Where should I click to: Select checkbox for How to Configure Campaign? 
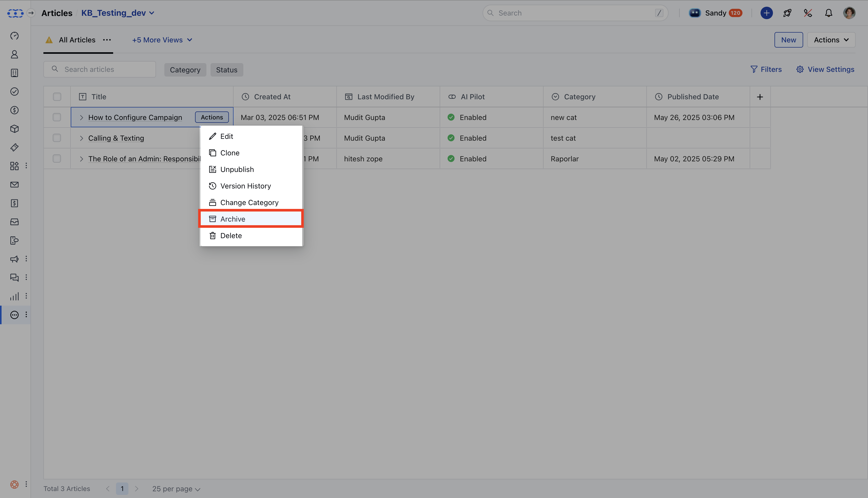(x=57, y=117)
